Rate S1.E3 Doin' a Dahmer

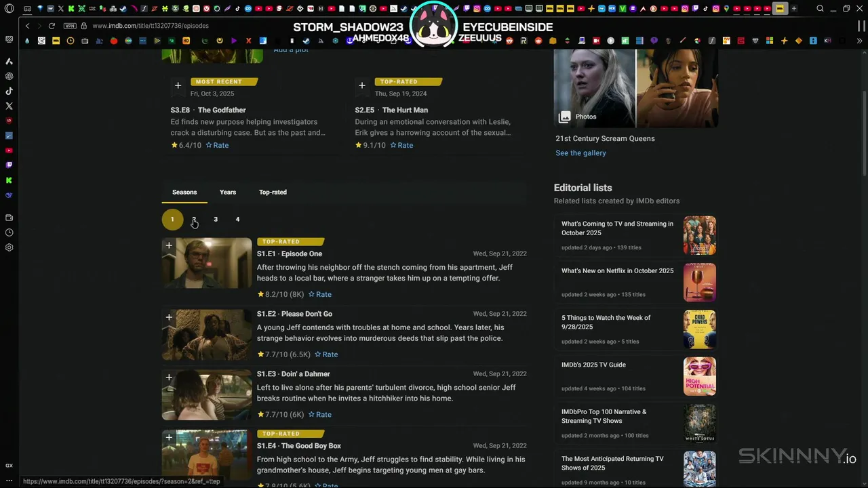320,415
